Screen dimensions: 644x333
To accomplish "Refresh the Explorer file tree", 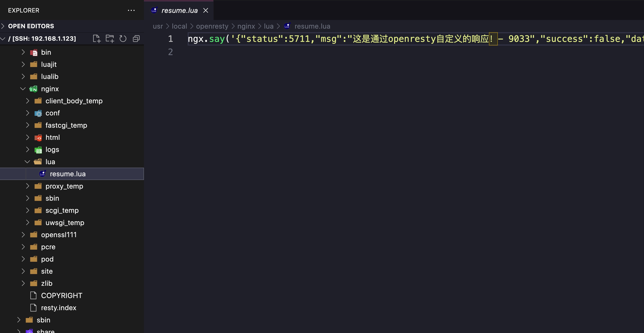I will (123, 39).
